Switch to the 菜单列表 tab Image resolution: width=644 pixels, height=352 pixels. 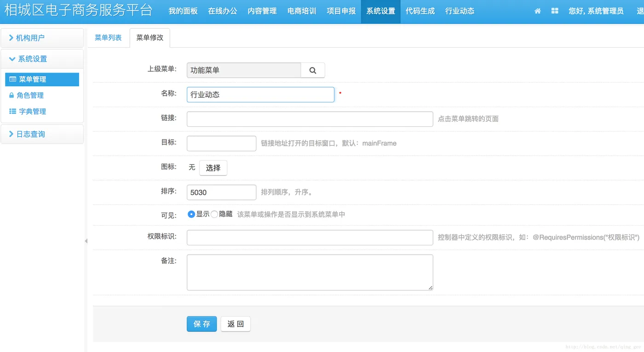108,38
